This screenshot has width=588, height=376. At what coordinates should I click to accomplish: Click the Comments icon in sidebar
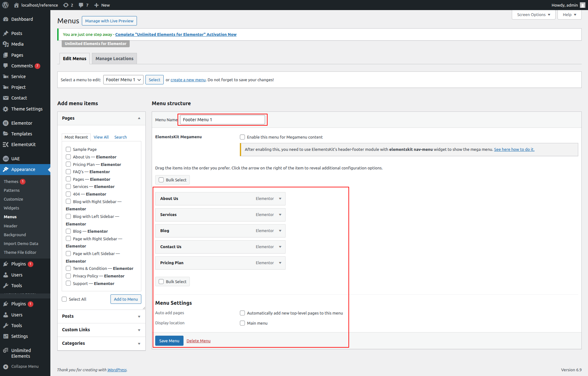pos(6,66)
